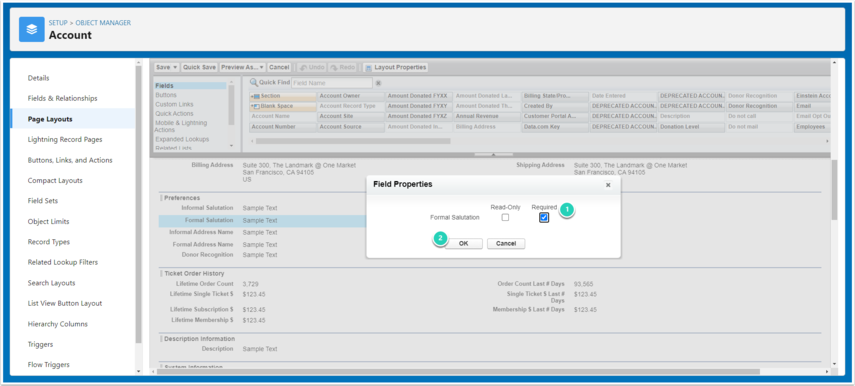Confirm with the OK button
This screenshot has height=386, width=855.
(x=463, y=244)
